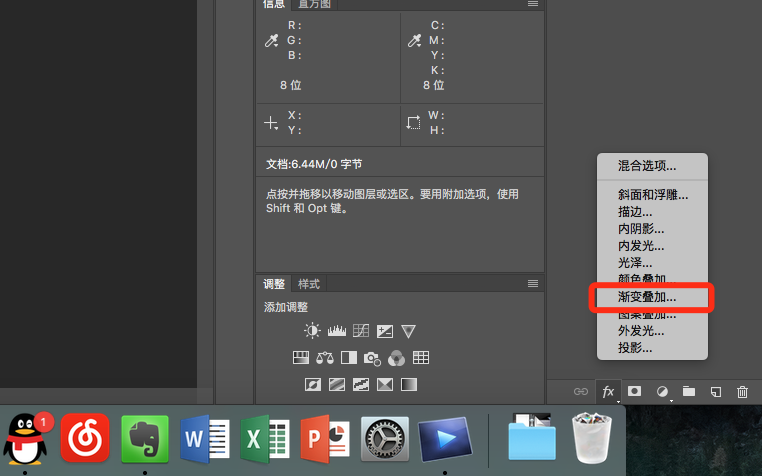This screenshot has height=476, width=762.
Task: Add a layer mask
Action: (x=634, y=391)
